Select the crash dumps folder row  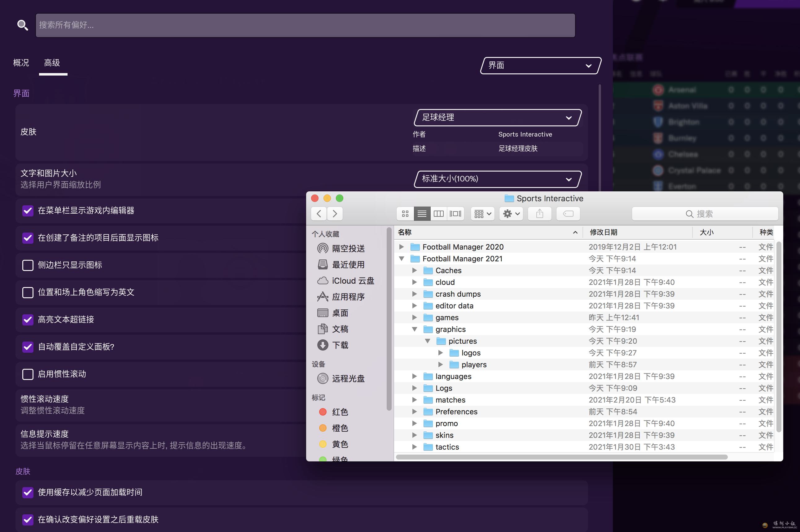click(584, 294)
